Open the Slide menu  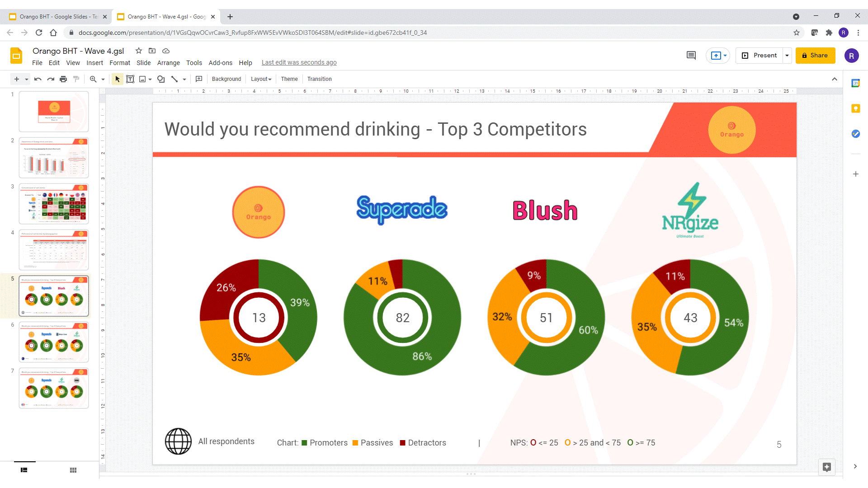pyautogui.click(x=144, y=63)
